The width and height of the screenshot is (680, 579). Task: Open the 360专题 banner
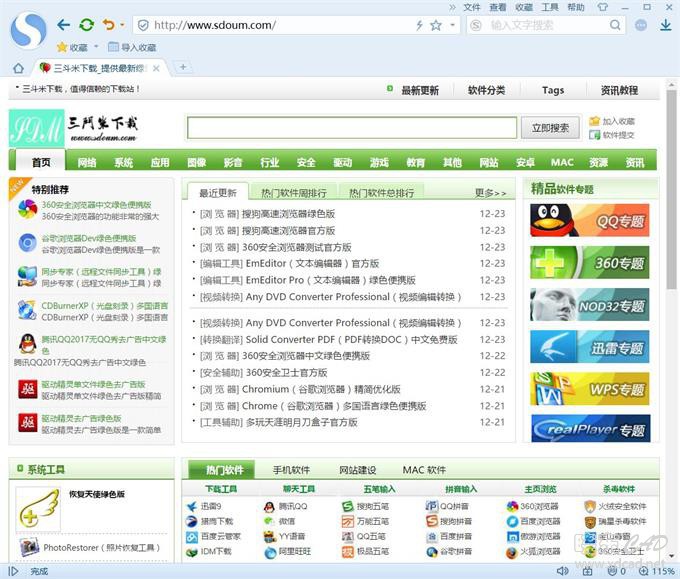pos(590,262)
